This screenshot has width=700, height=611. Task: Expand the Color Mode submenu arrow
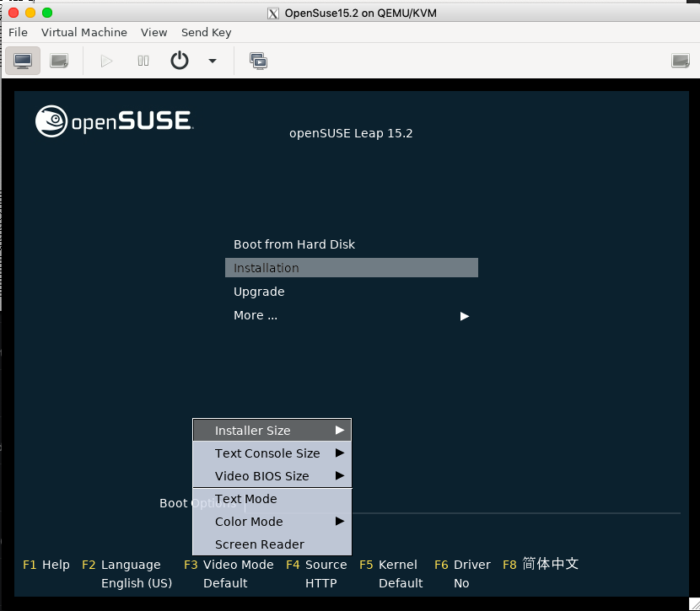pos(340,522)
